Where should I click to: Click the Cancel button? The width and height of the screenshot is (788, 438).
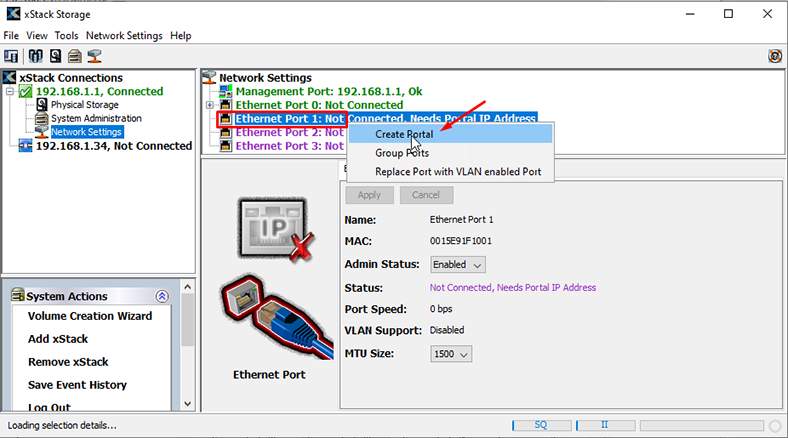pos(426,195)
